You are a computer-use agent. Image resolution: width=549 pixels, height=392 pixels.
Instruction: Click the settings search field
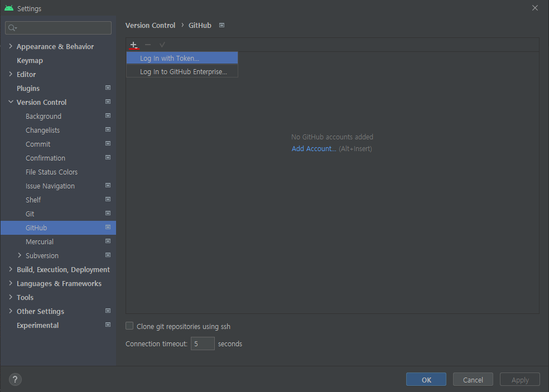coord(58,28)
